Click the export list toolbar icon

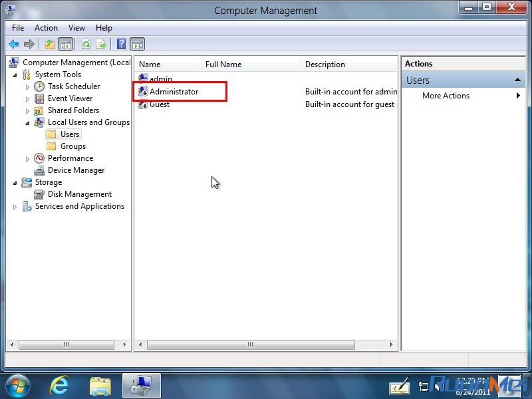point(101,44)
